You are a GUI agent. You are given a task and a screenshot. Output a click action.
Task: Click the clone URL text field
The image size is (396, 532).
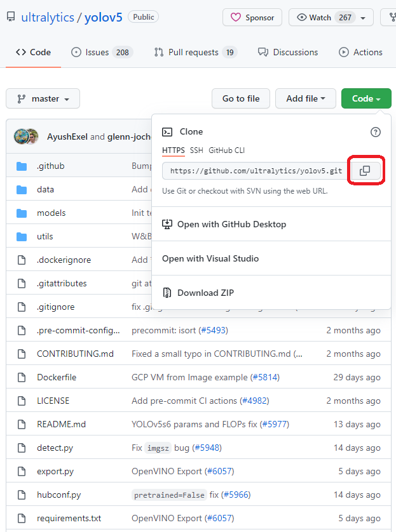[x=256, y=171]
